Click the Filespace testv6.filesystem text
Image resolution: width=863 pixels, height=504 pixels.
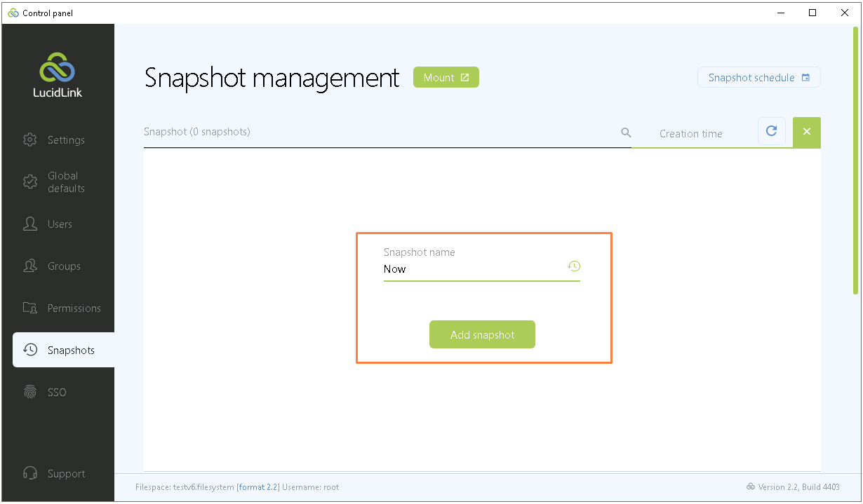point(185,487)
